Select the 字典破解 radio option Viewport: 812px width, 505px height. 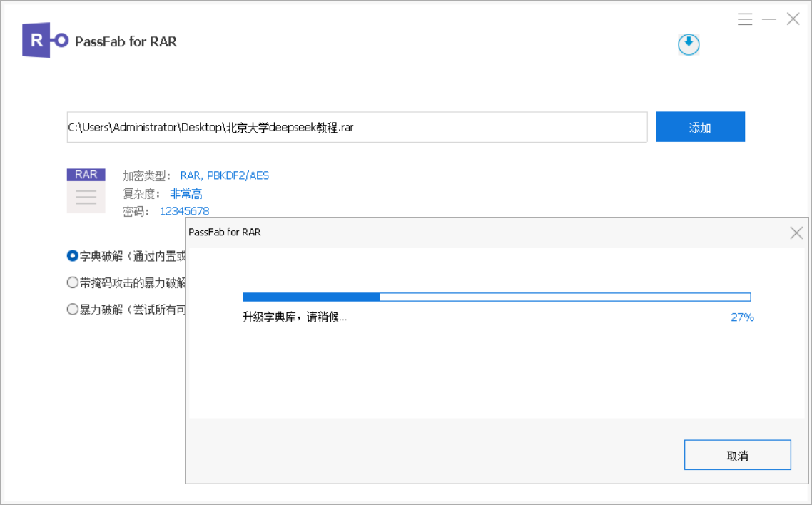tap(73, 255)
